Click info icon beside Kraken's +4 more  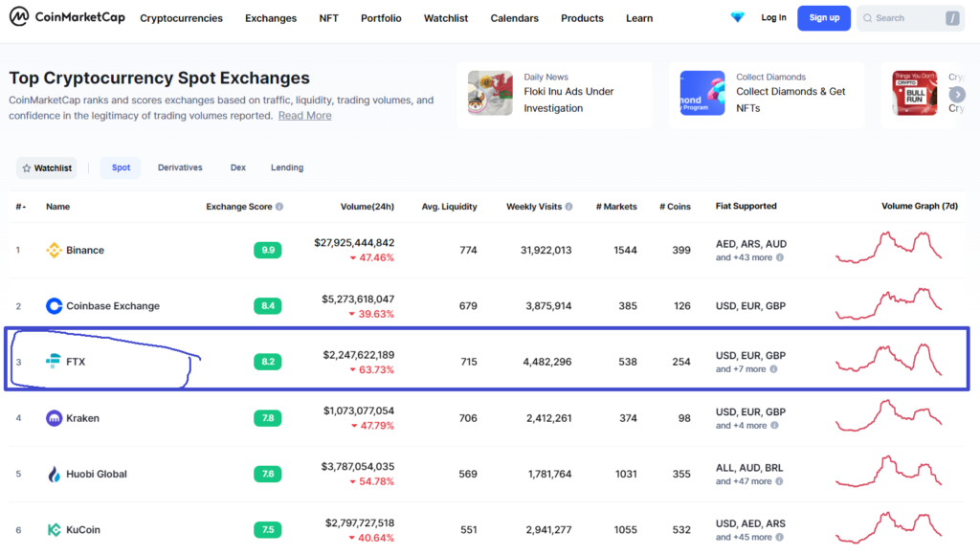774,425
